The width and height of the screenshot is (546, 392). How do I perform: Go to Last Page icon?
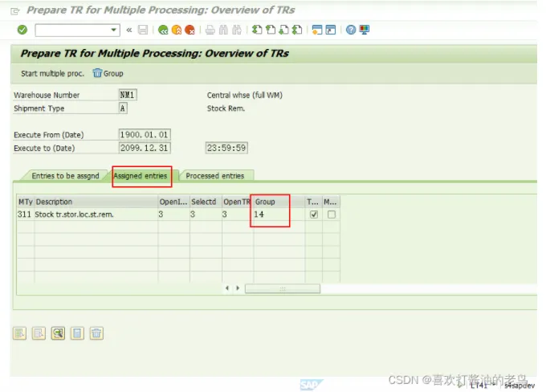pyautogui.click(x=297, y=30)
